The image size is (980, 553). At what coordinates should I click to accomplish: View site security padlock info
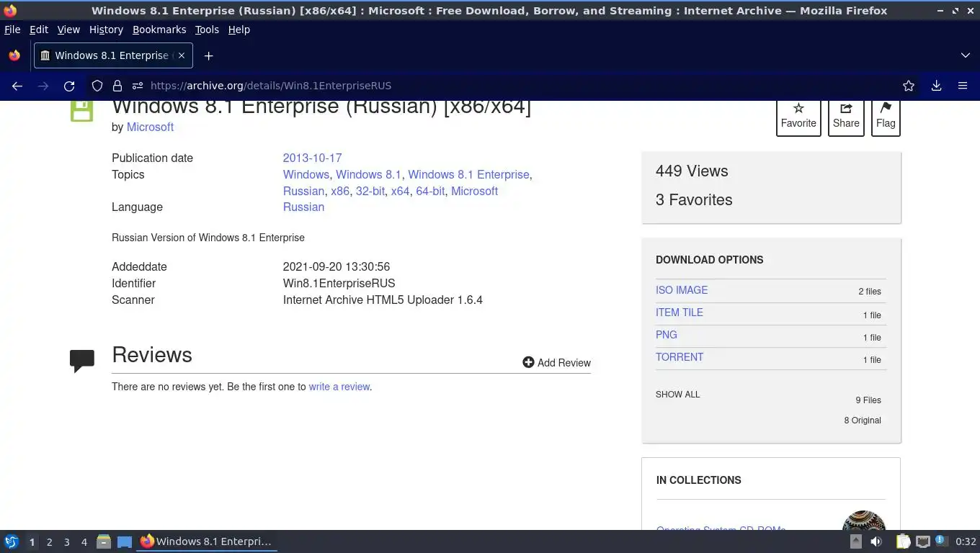coord(117,86)
